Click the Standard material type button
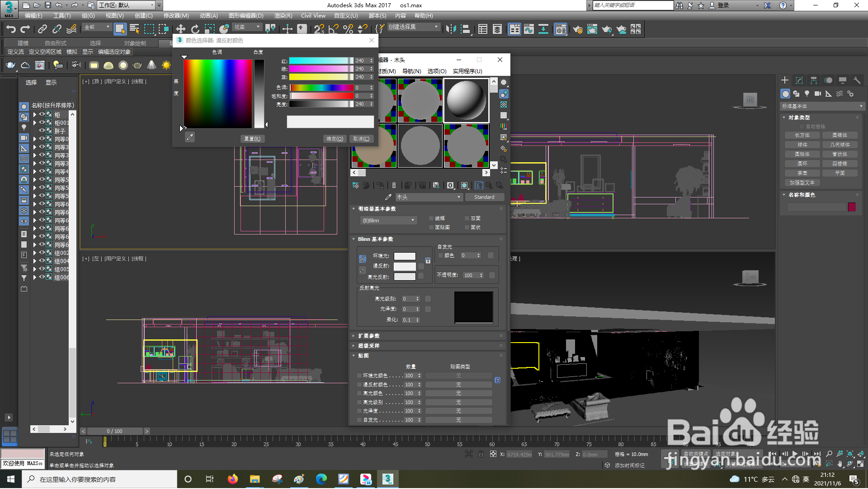868x489 pixels. coord(484,197)
